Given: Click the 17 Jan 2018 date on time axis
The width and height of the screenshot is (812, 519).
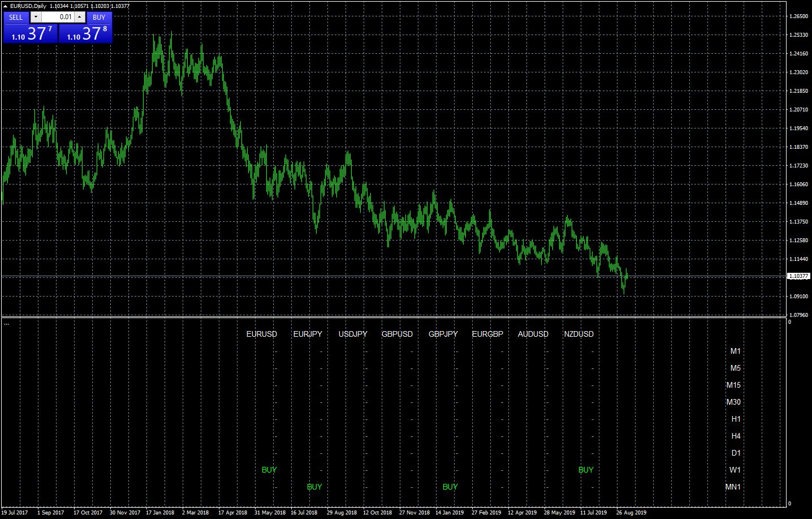Looking at the screenshot, I should pos(160,513).
